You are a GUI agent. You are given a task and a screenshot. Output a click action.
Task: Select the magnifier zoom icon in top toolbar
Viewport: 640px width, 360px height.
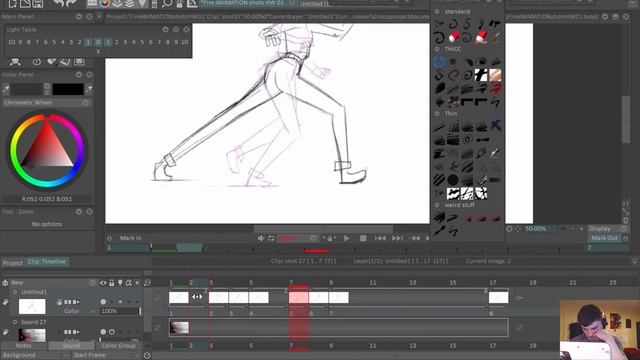coord(167,4)
